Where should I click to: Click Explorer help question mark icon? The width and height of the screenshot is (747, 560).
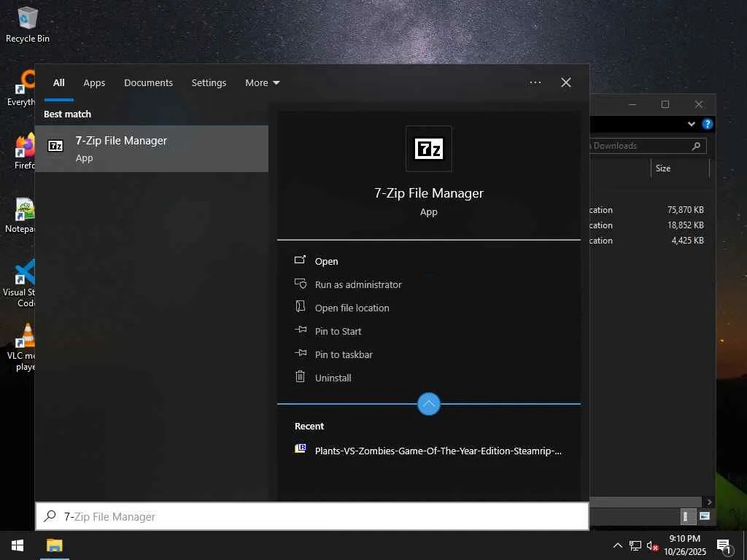pyautogui.click(x=708, y=124)
